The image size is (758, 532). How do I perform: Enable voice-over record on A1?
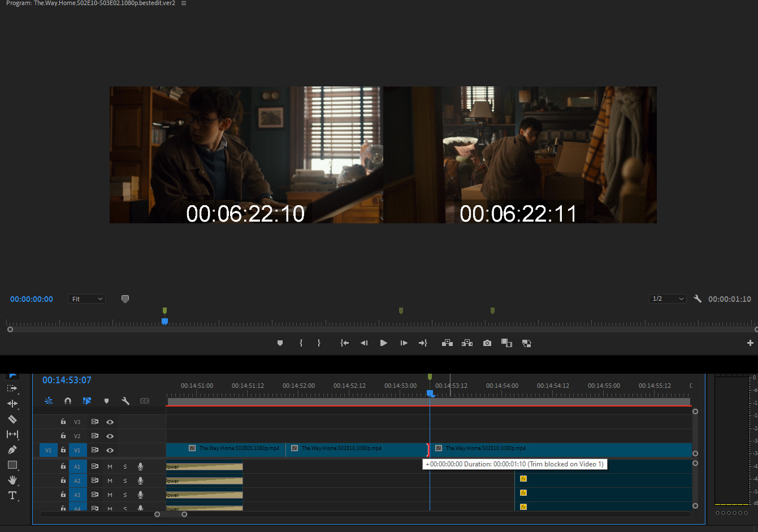pos(140,466)
